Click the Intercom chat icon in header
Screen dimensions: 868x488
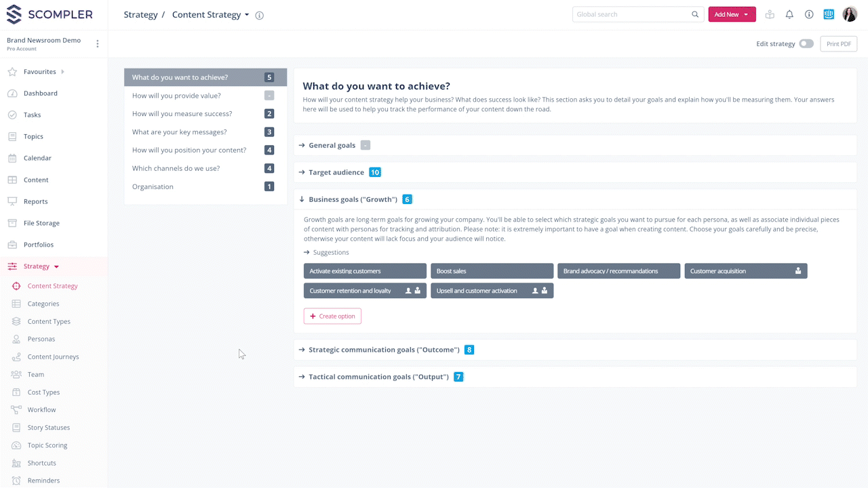click(x=829, y=14)
